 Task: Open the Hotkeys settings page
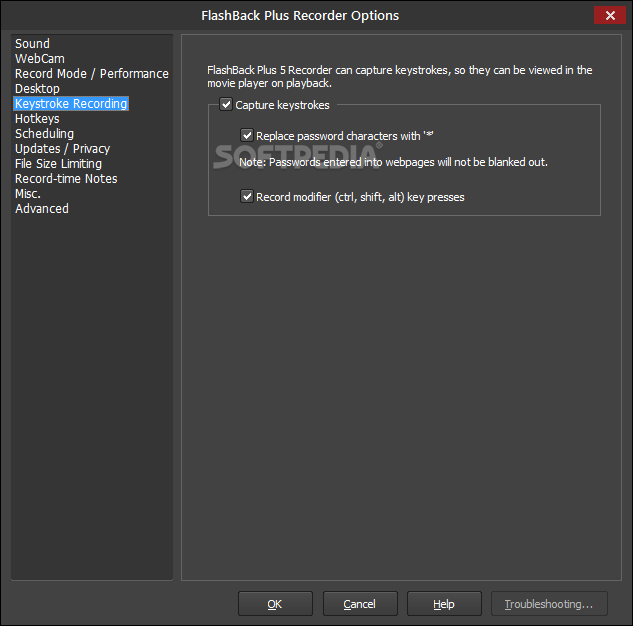[x=37, y=119]
